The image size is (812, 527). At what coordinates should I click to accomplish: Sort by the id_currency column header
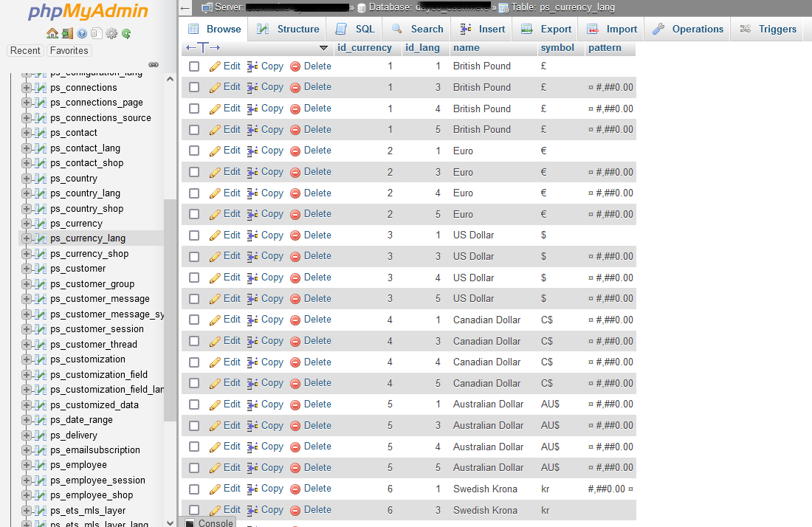(365, 48)
